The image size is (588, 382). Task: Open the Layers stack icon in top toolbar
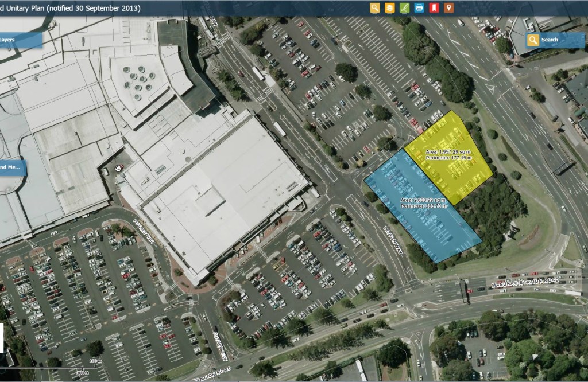click(x=390, y=7)
